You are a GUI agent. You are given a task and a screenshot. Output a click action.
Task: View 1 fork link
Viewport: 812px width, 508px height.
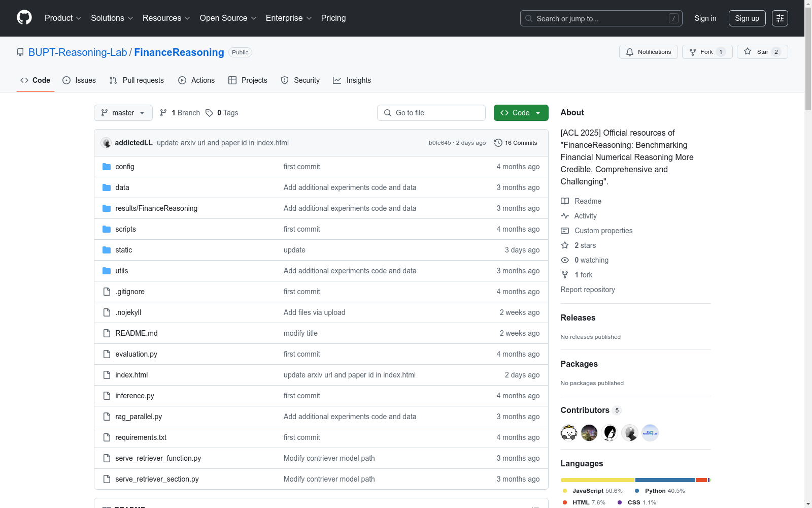(x=577, y=275)
